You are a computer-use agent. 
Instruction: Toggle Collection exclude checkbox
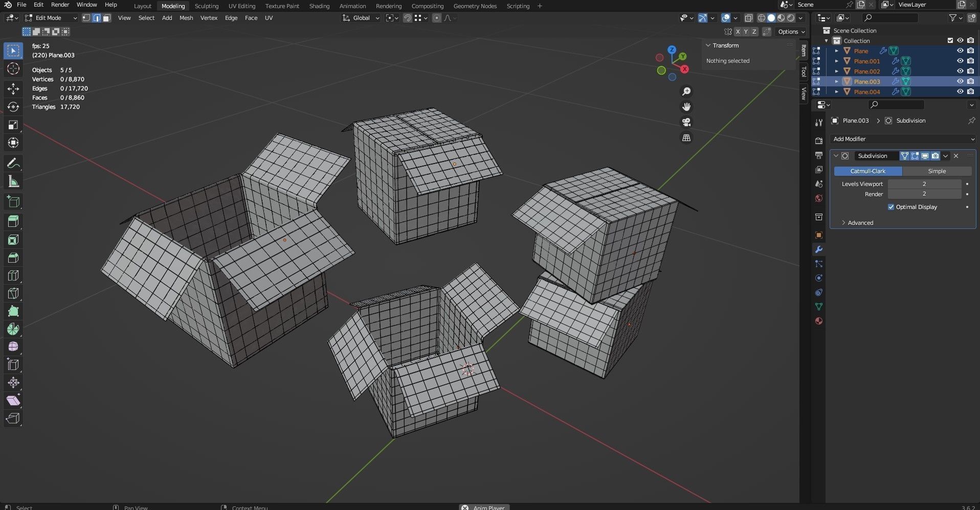(950, 40)
